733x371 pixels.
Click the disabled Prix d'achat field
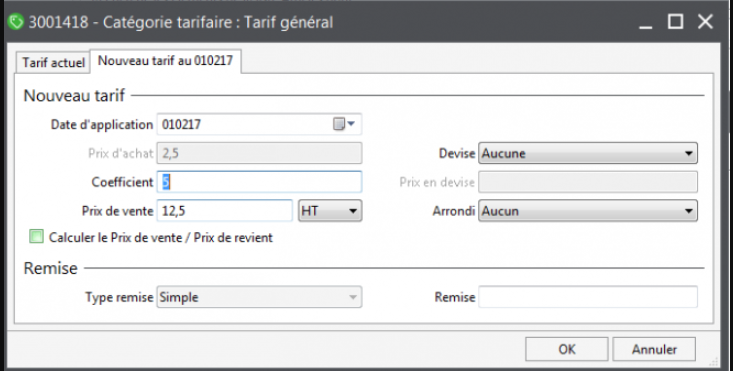[259, 153]
